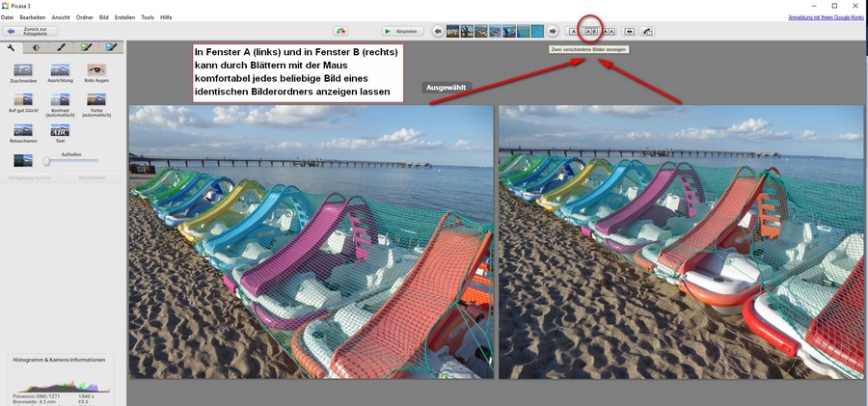
Task: Start slideshow with Abspielen button
Action: (x=402, y=31)
